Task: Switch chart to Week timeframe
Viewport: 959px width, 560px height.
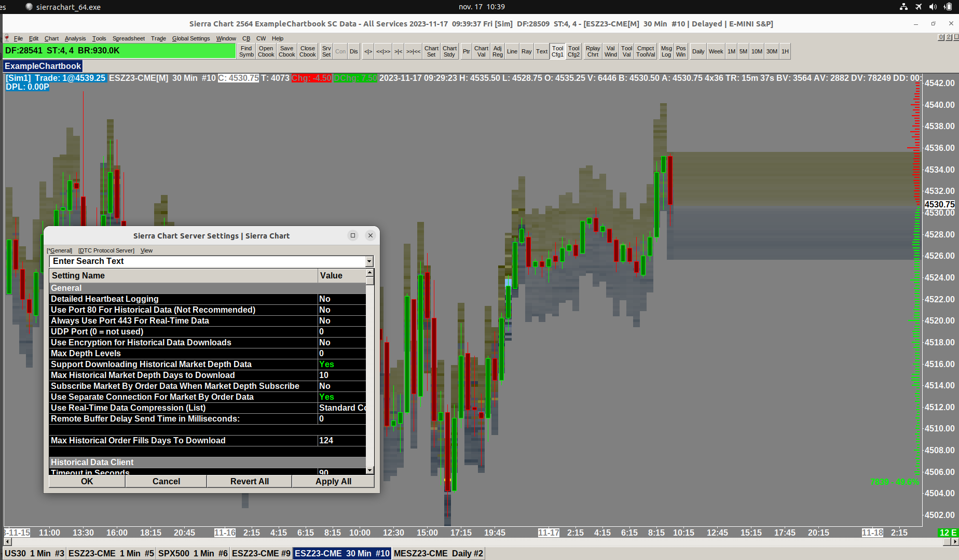Action: pos(716,51)
